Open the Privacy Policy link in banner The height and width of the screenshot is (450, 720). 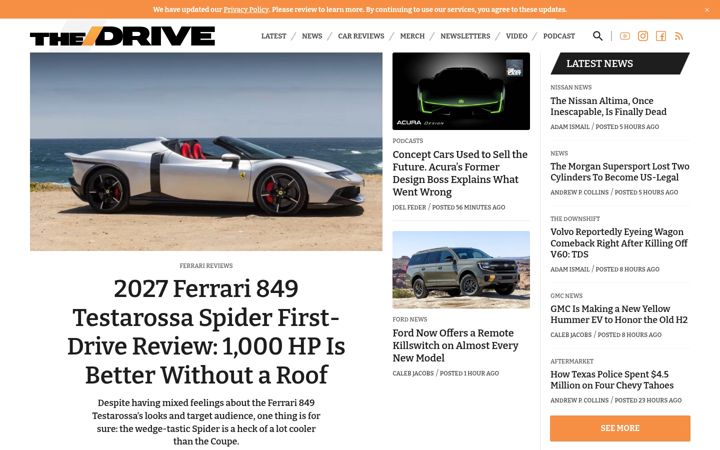pyautogui.click(x=246, y=10)
